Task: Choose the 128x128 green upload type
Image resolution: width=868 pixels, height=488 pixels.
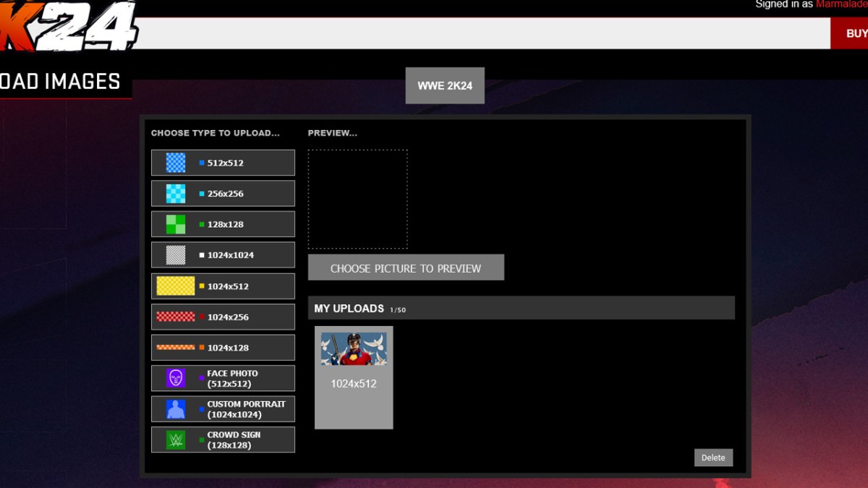Action: pos(222,224)
